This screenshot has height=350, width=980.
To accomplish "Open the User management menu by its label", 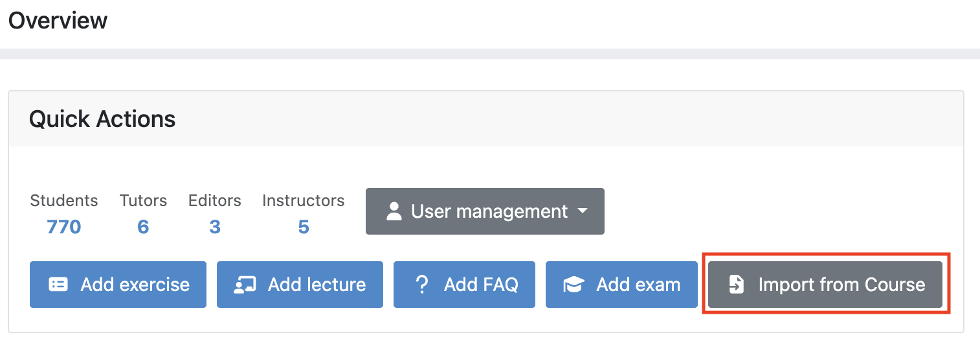I will [x=489, y=211].
